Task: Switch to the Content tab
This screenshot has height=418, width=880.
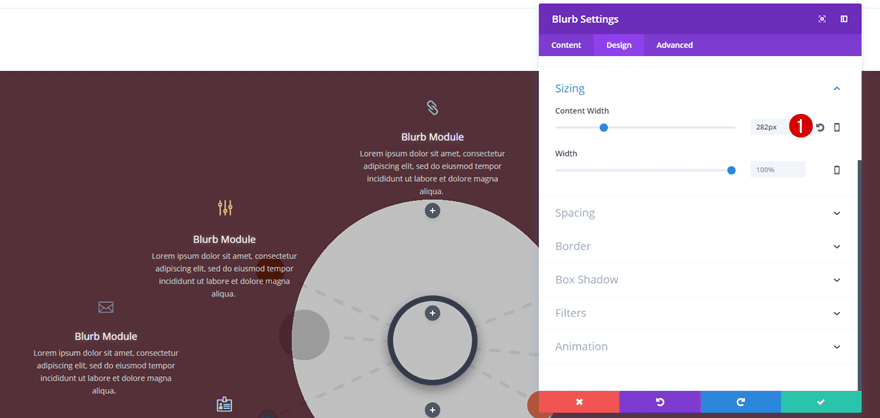Action: tap(566, 45)
